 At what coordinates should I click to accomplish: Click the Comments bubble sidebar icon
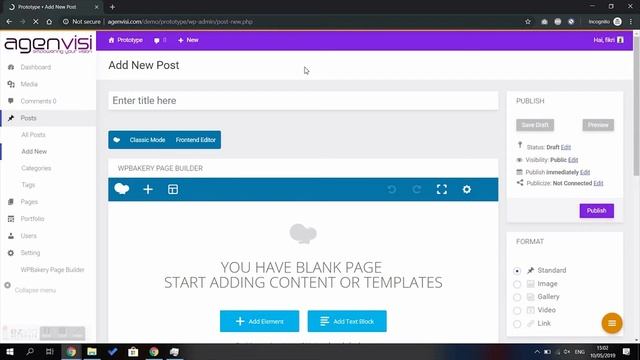pos(11,101)
